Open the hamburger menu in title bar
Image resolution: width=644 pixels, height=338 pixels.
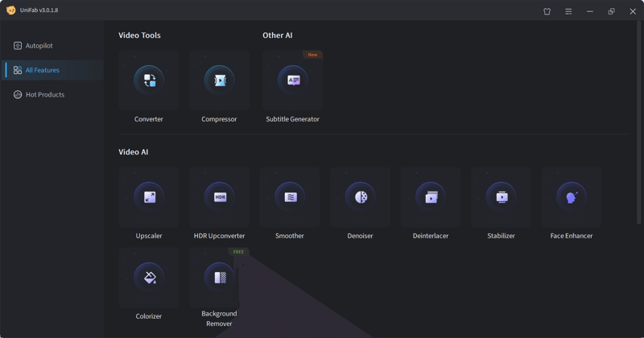click(x=568, y=11)
